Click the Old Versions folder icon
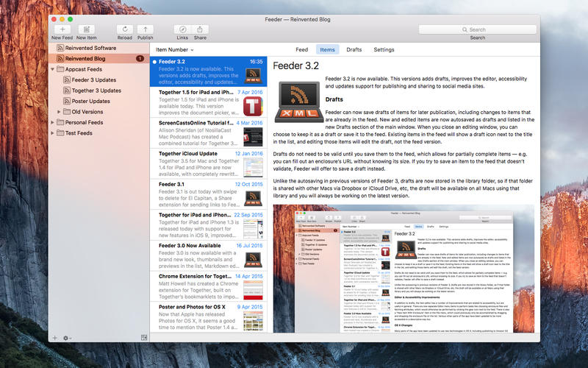This screenshot has width=588, height=368. point(67,112)
